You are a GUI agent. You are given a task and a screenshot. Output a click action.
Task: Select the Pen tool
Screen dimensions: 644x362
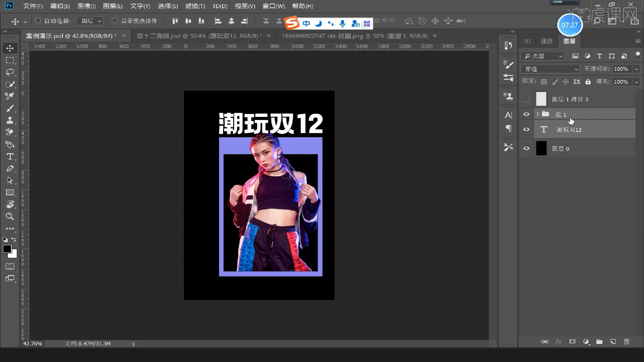click(x=10, y=169)
